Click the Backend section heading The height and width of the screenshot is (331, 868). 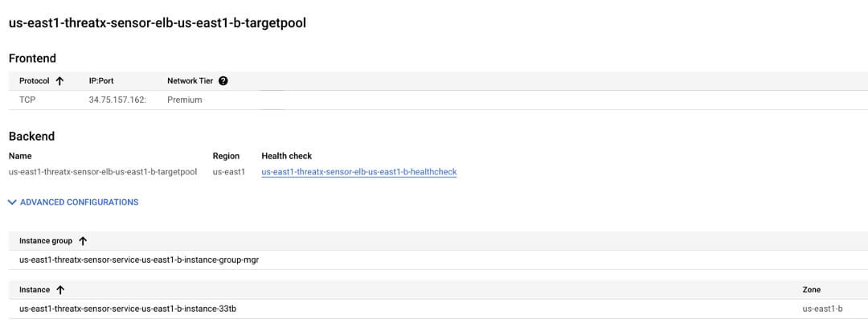(31, 137)
